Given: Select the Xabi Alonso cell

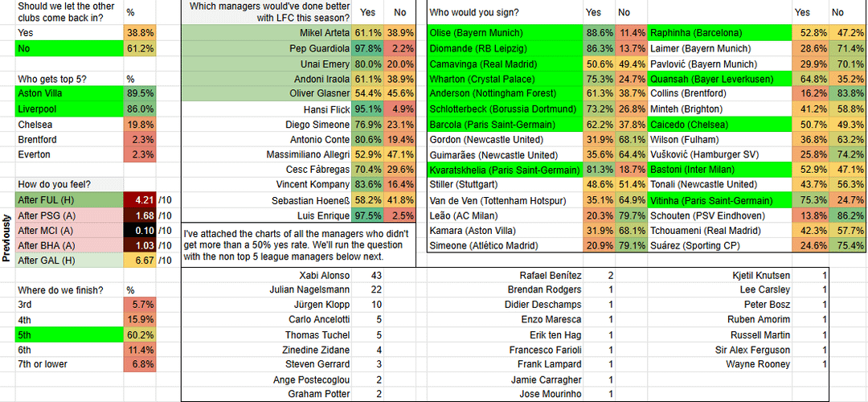Looking at the screenshot, I should tap(268, 275).
